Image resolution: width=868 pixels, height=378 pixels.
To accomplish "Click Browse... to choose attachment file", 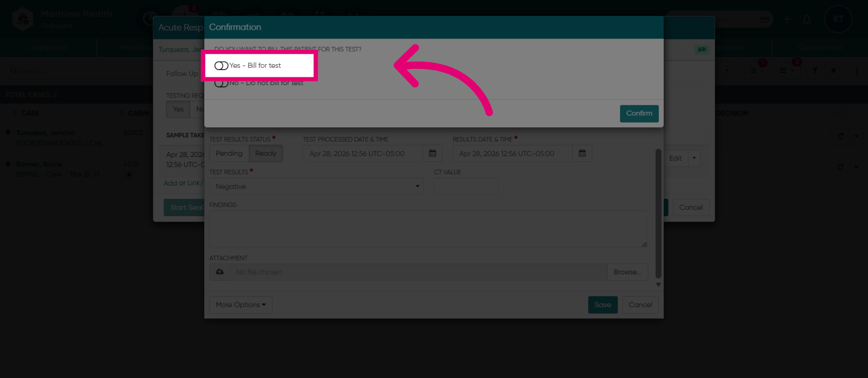I will click(x=627, y=272).
